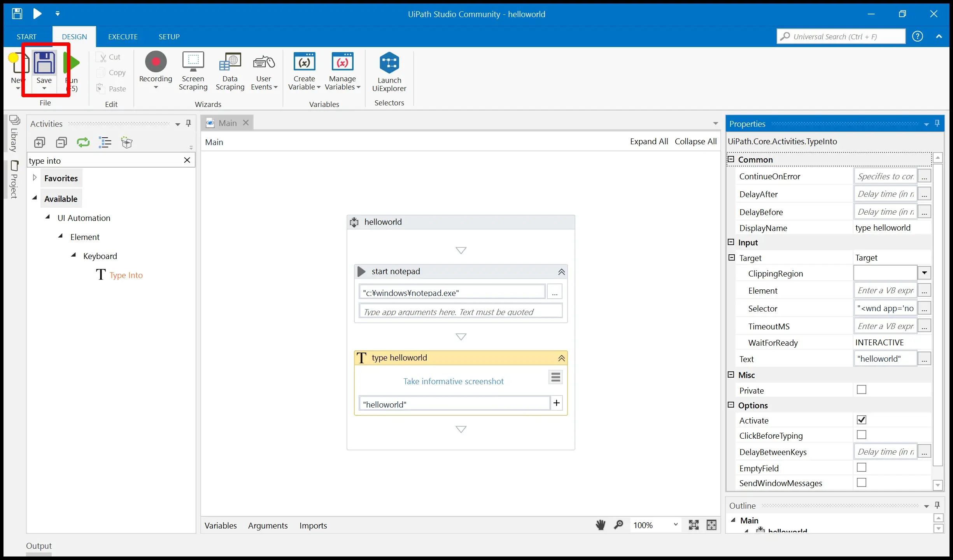Collapse the UI Automation node

pyautogui.click(x=48, y=217)
